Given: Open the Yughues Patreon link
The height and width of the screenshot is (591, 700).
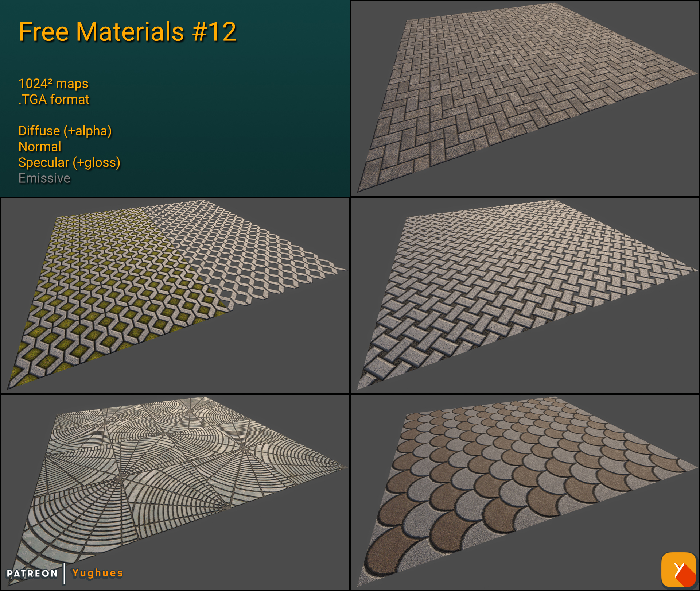Looking at the screenshot, I should pos(97,573).
